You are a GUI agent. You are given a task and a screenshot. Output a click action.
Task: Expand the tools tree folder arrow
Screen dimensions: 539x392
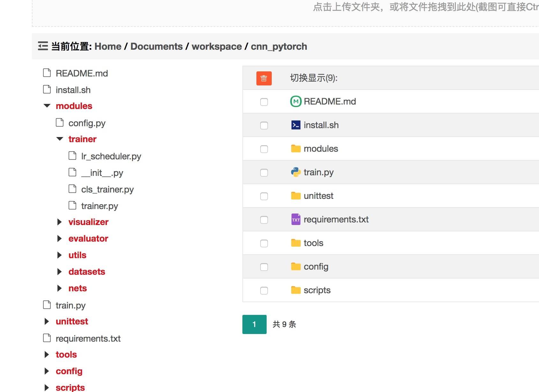click(47, 354)
